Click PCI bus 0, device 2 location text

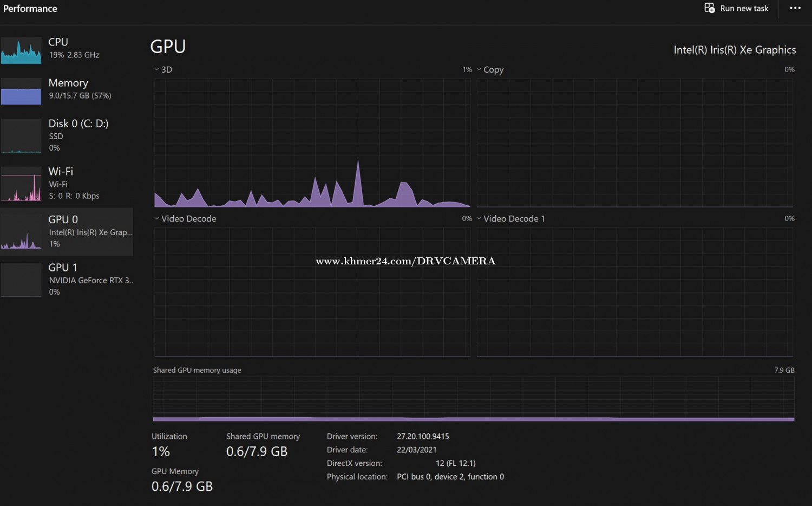pyautogui.click(x=450, y=477)
